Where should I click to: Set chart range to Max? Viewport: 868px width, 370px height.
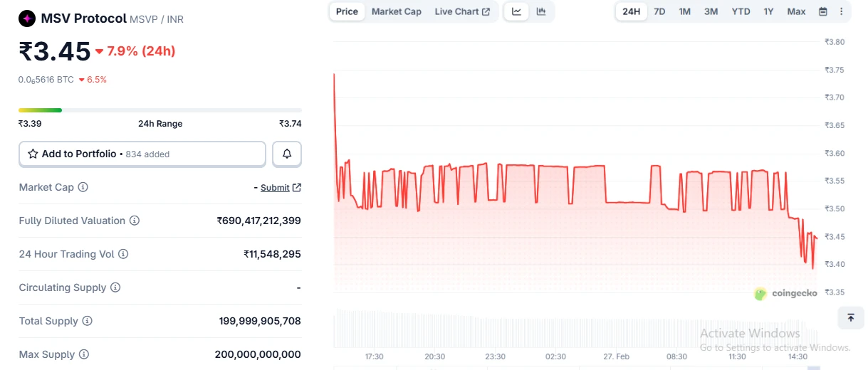tap(797, 11)
